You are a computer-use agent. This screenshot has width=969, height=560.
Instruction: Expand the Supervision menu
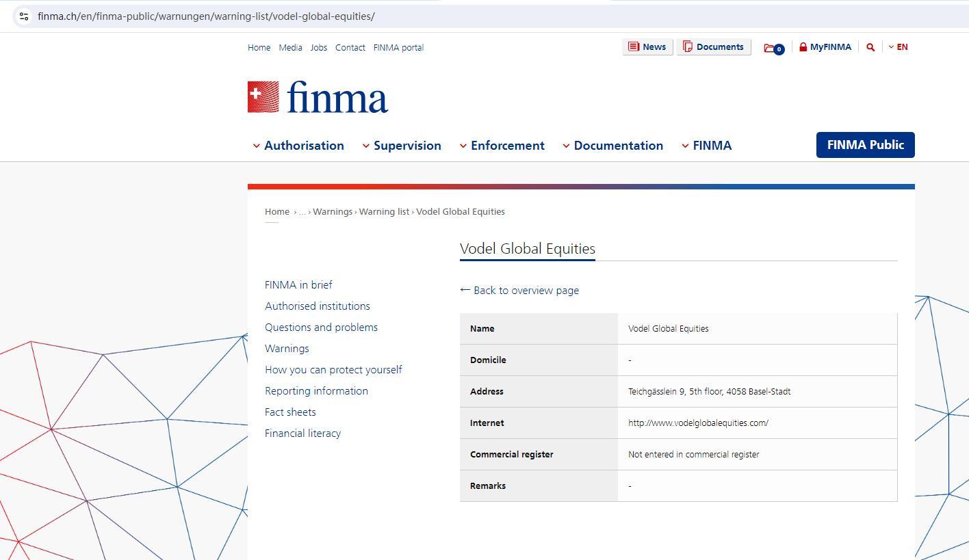pyautogui.click(x=402, y=146)
